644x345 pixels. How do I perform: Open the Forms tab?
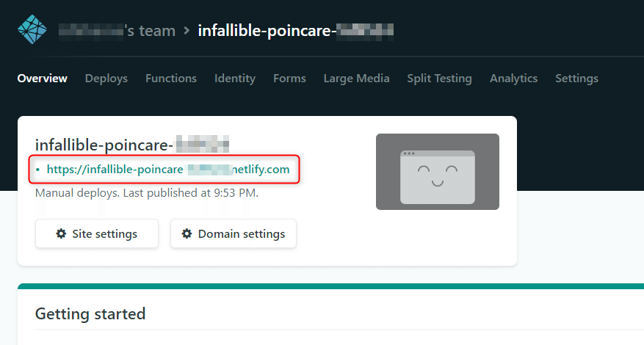[289, 79]
